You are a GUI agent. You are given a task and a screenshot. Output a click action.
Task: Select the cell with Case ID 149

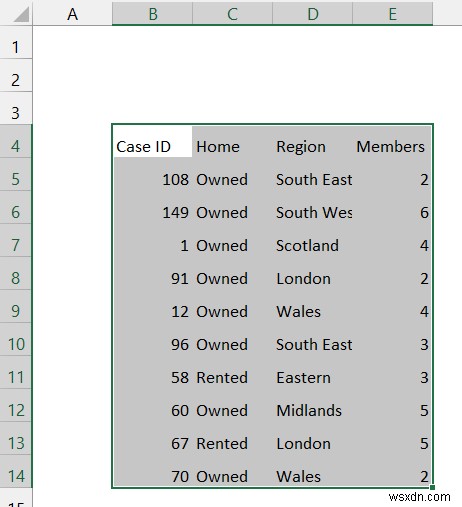coord(152,212)
